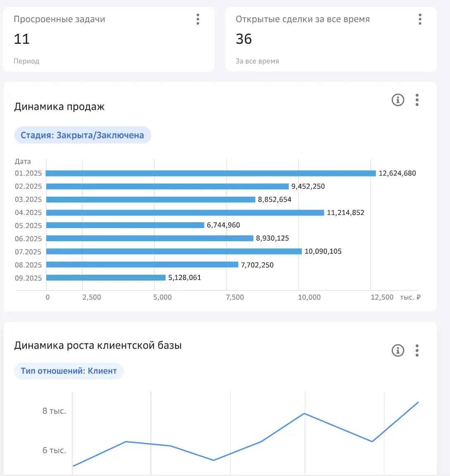
Task: Select the 04.2025 sales bar
Action: pyautogui.click(x=185, y=212)
